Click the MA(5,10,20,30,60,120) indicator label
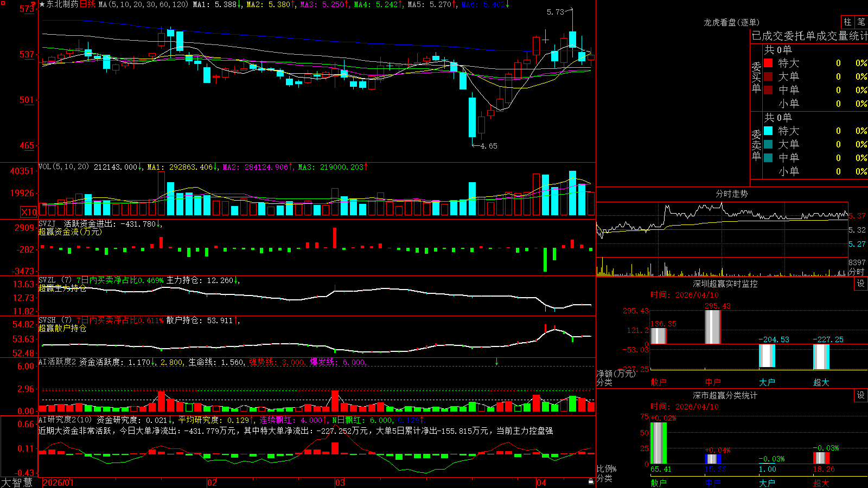The width and height of the screenshot is (868, 488). coord(143,4)
